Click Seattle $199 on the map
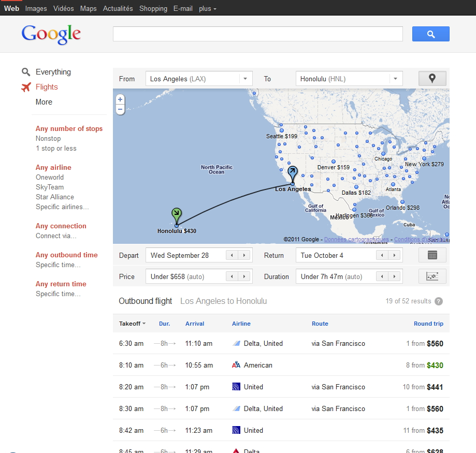This screenshot has height=453, width=476. [x=281, y=136]
